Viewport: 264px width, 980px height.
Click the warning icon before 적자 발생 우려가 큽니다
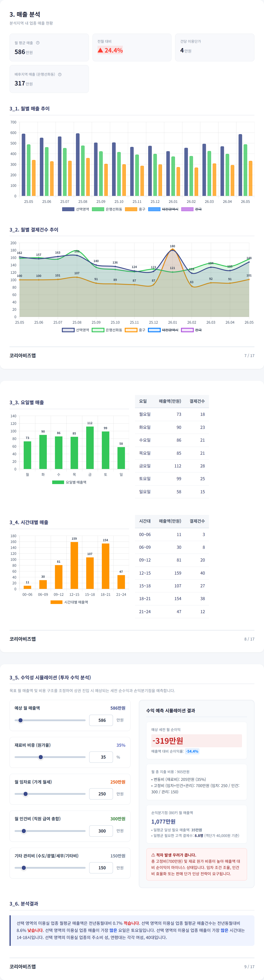153,855
